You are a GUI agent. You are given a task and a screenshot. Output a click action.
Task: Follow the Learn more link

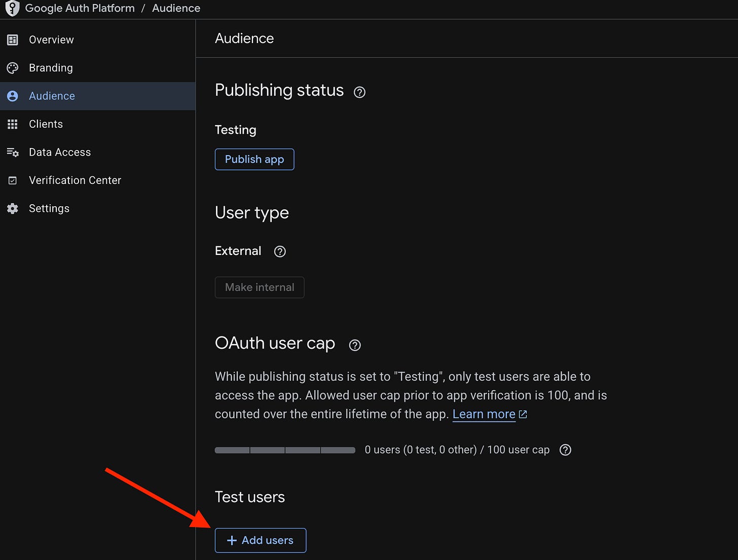pyautogui.click(x=484, y=415)
